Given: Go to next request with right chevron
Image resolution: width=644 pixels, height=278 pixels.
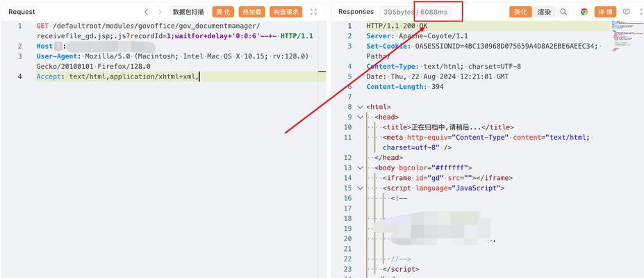Looking at the screenshot, I should 160,12.
